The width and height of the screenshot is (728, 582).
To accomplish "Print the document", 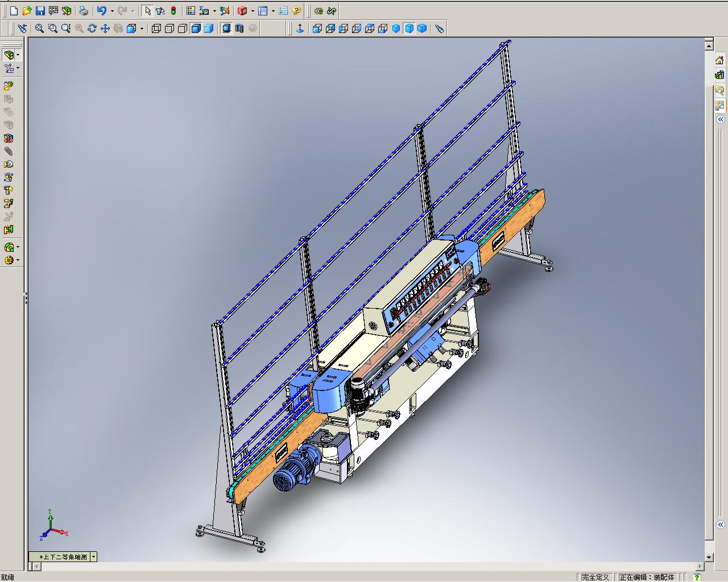I will point(84,11).
